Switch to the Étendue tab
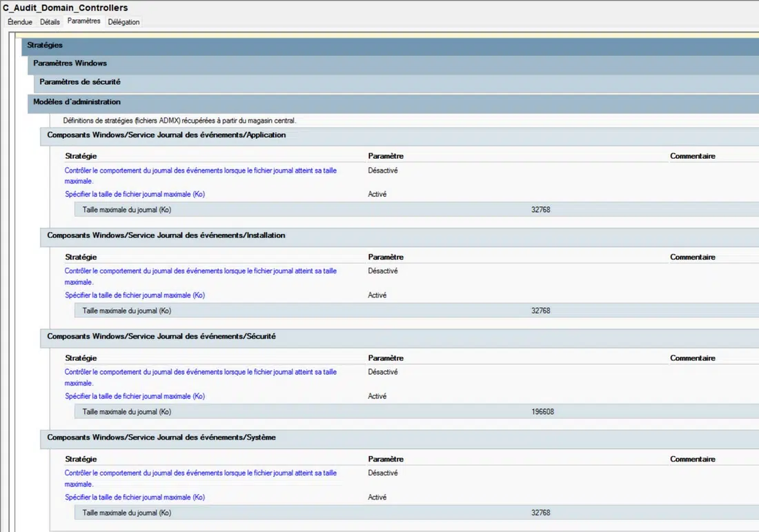Screen dimensions: 759x532 pos(20,22)
